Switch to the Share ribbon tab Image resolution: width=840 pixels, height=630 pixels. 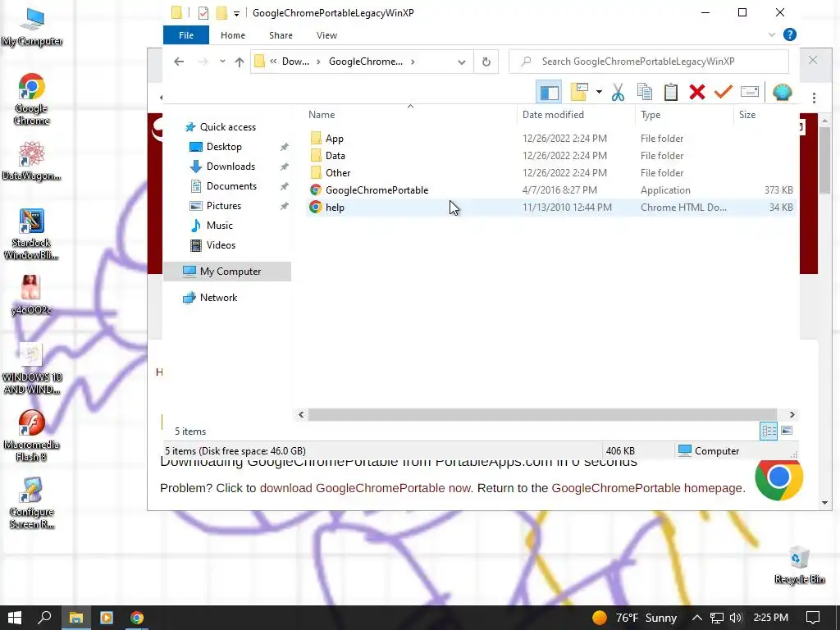click(281, 35)
